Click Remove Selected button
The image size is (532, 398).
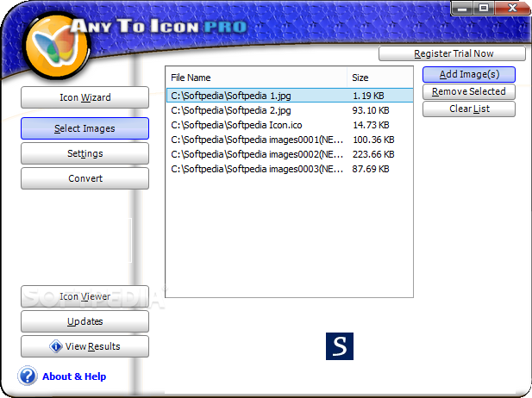pyautogui.click(x=469, y=92)
